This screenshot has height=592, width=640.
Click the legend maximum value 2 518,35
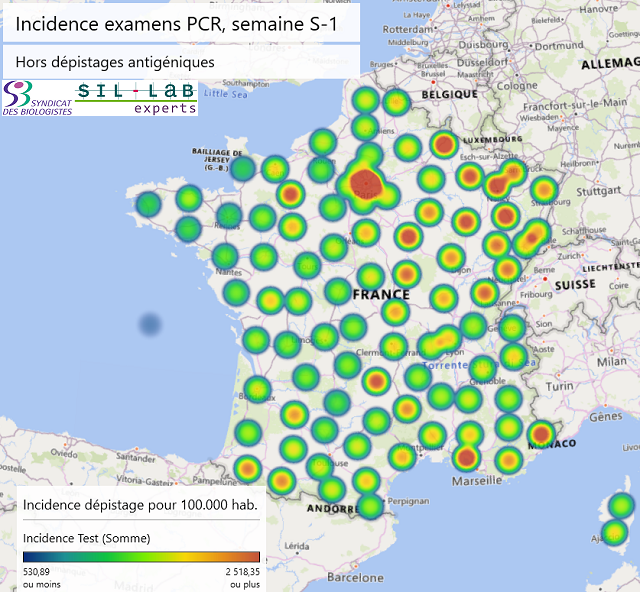point(237,571)
